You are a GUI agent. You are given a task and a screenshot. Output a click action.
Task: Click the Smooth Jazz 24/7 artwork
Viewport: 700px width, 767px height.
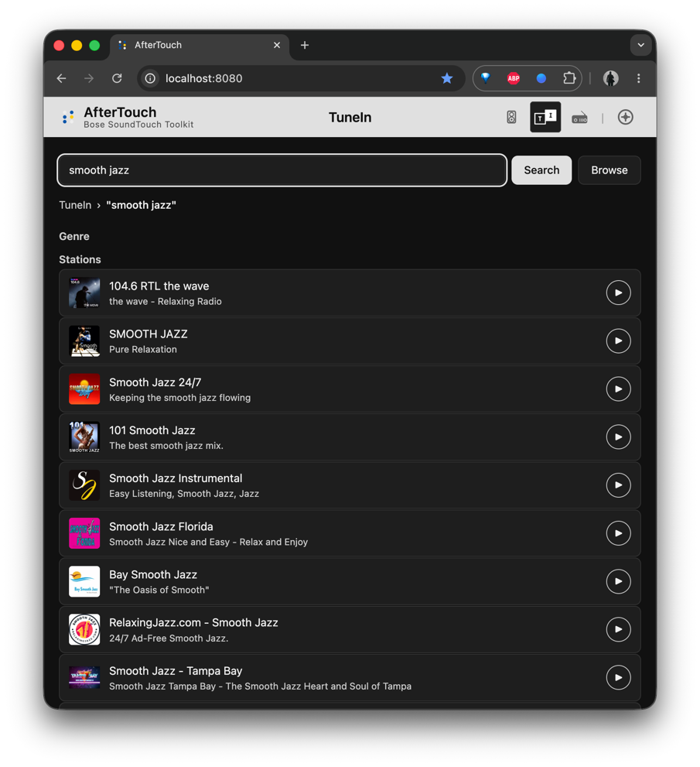coord(84,389)
